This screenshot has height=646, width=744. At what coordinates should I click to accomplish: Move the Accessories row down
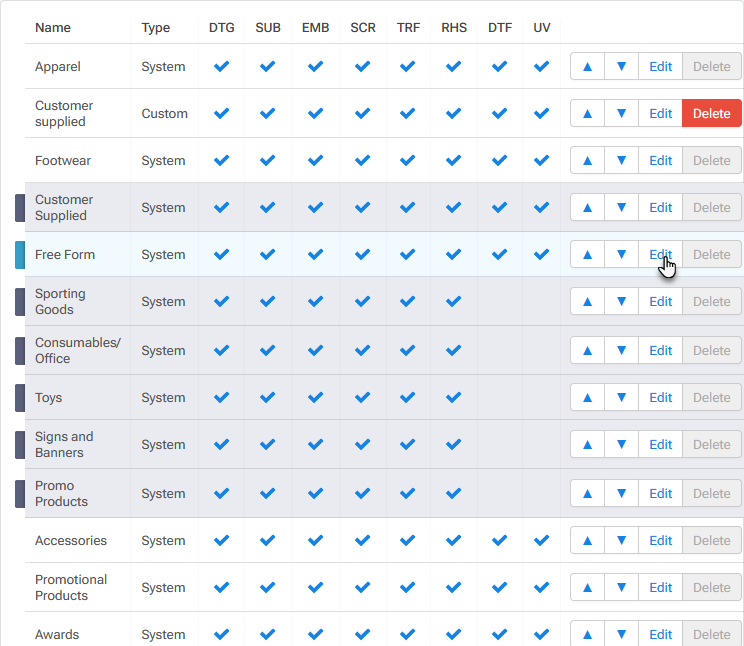tap(621, 541)
